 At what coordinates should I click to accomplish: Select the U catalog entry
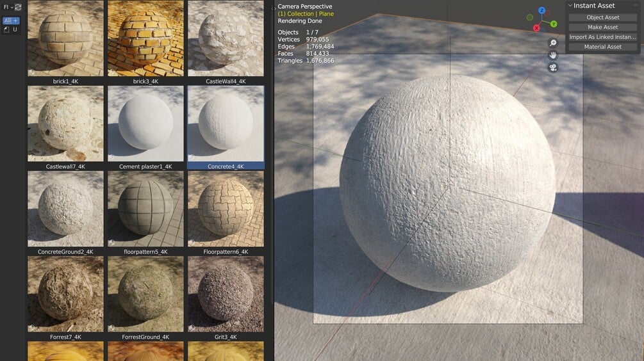click(15, 29)
